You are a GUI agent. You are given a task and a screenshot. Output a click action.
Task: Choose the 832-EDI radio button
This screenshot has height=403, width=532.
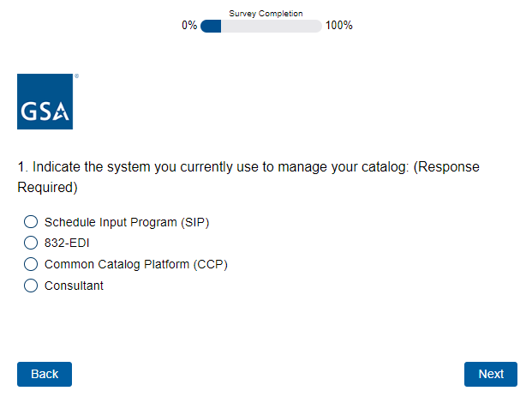[31, 243]
